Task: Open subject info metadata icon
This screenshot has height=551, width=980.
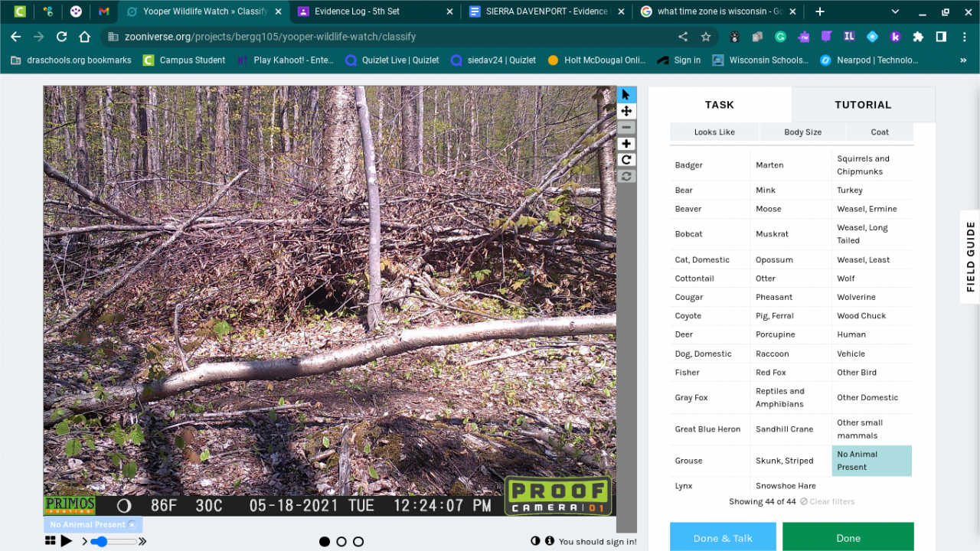Action: pos(549,541)
